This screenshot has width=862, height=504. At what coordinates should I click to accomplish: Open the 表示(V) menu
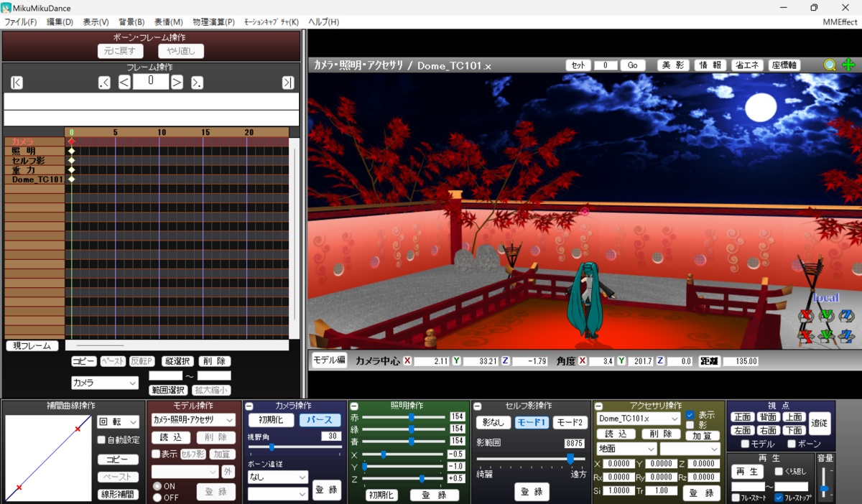[x=96, y=22]
